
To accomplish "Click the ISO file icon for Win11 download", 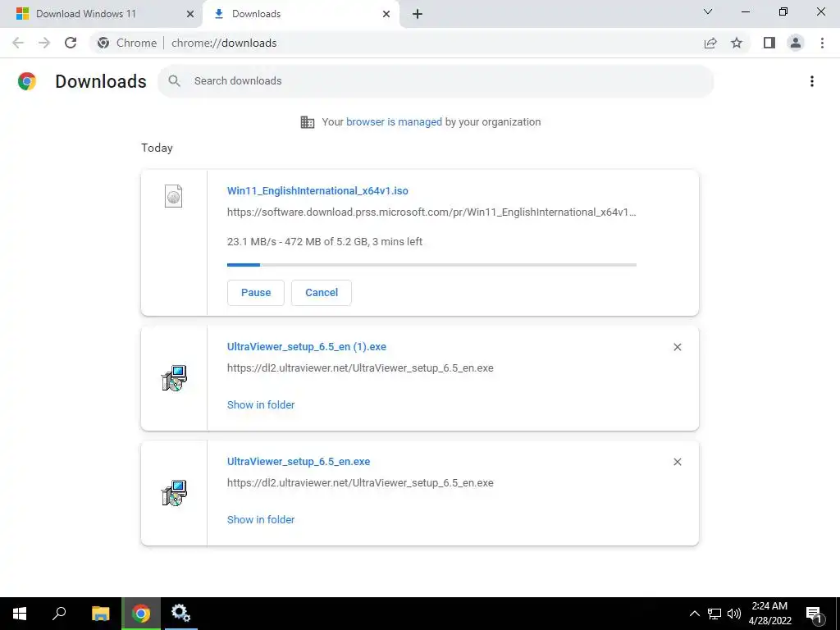I will tap(174, 196).
